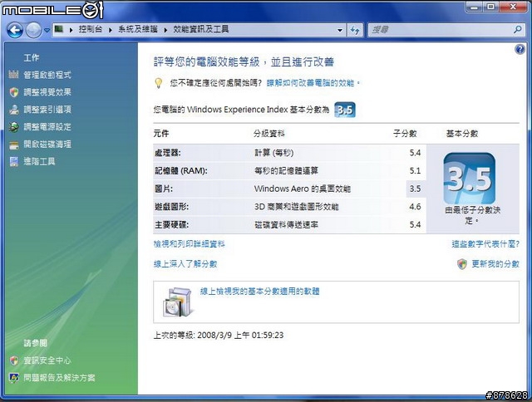Open 線上檢視我的基本分數適用的軟體 link

[259, 292]
